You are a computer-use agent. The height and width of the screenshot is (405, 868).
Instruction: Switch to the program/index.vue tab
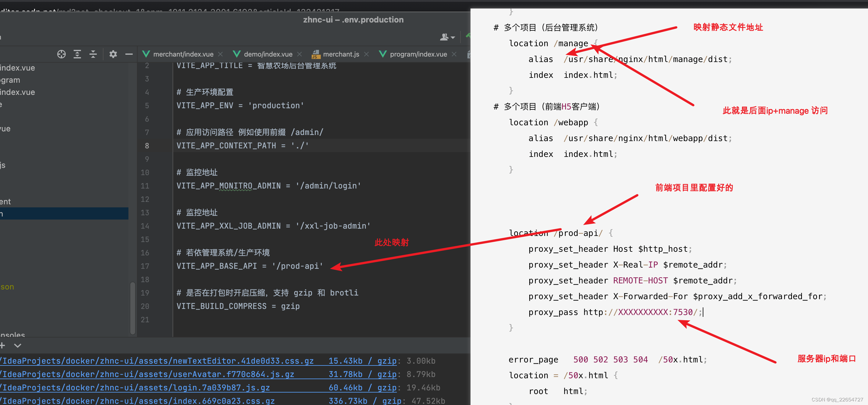[x=418, y=54]
